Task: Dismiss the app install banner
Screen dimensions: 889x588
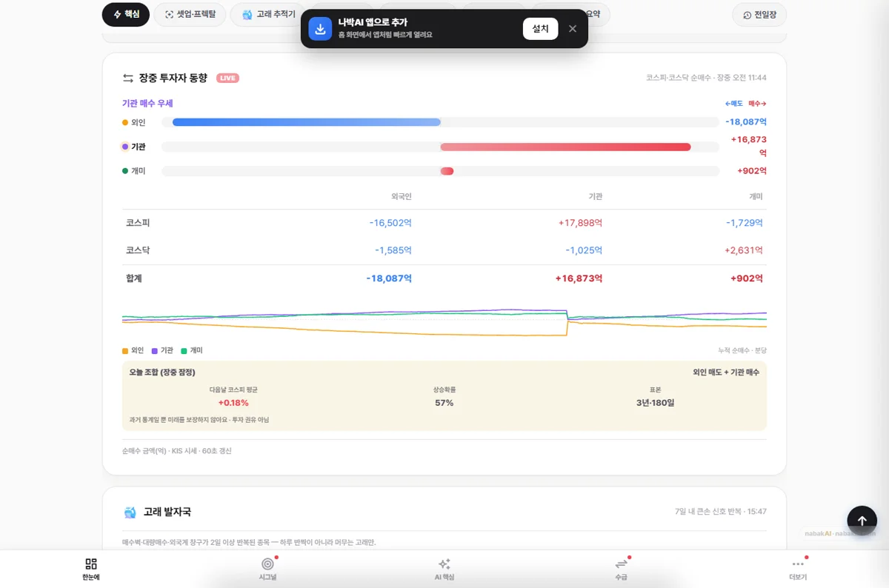Action: tap(573, 29)
